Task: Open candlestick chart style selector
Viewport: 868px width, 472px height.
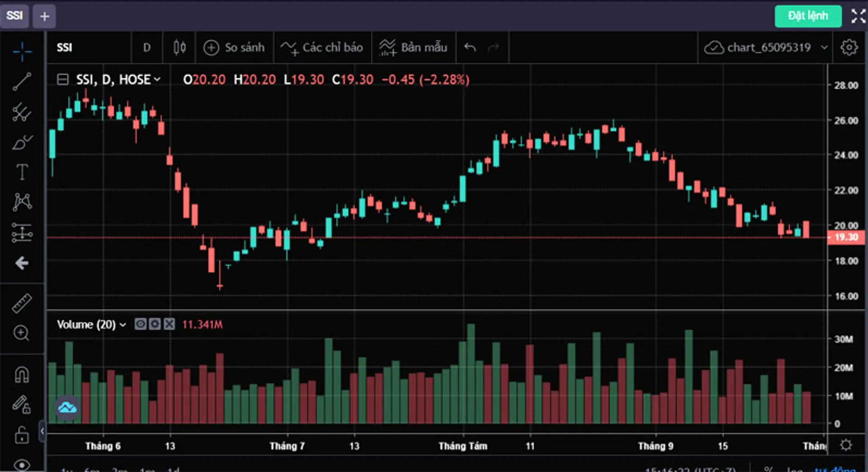Action: (179, 47)
